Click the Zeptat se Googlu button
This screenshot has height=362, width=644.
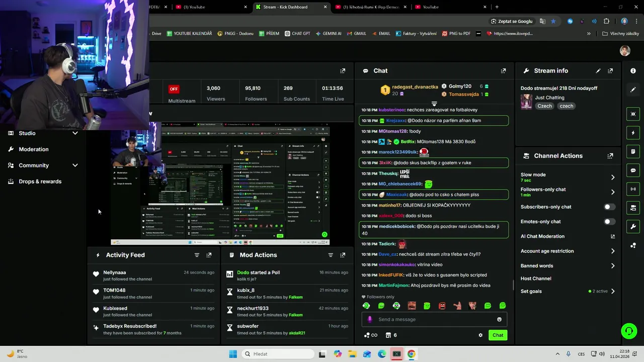point(512,21)
